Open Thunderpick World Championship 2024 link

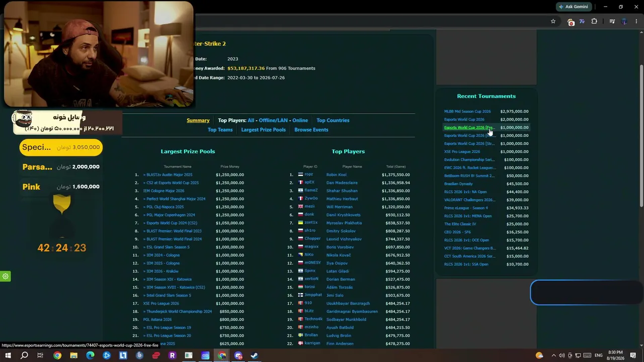(x=179, y=312)
